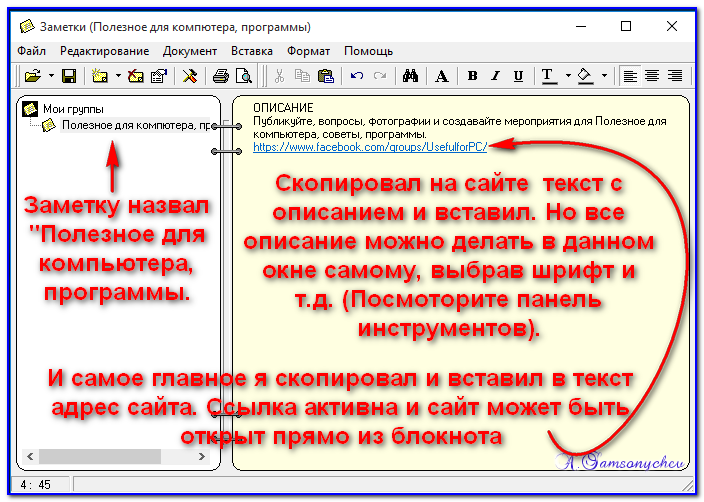
Task: Apply the text color T icon
Action: (549, 76)
